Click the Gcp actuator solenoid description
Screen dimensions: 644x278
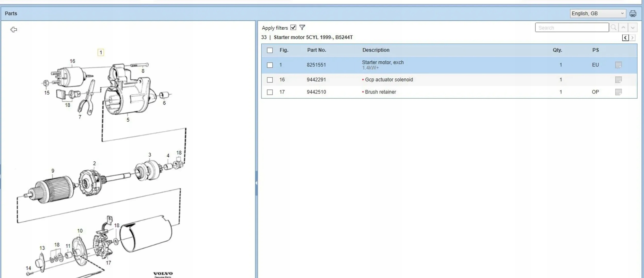coord(389,80)
